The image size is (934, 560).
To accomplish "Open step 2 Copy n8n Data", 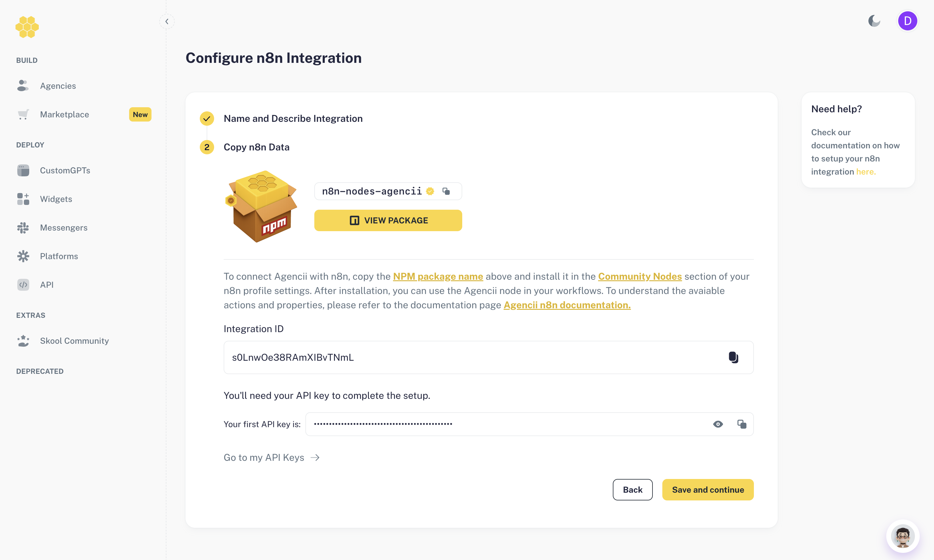I will (256, 147).
